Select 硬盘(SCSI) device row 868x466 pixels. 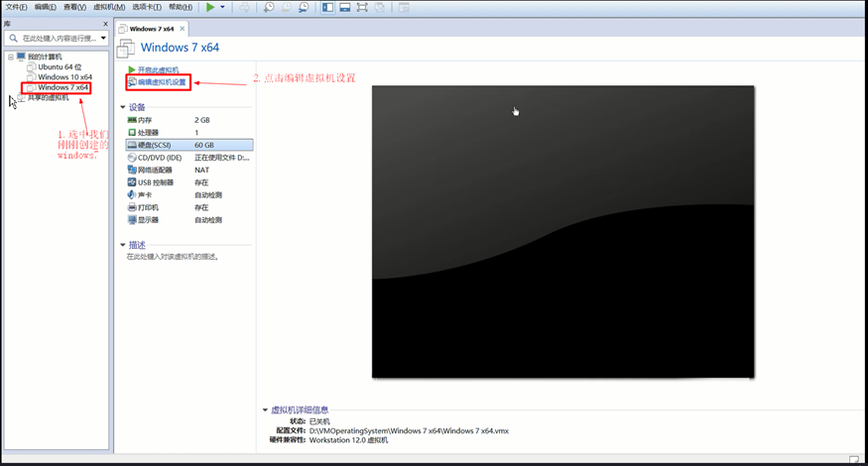tap(189, 145)
